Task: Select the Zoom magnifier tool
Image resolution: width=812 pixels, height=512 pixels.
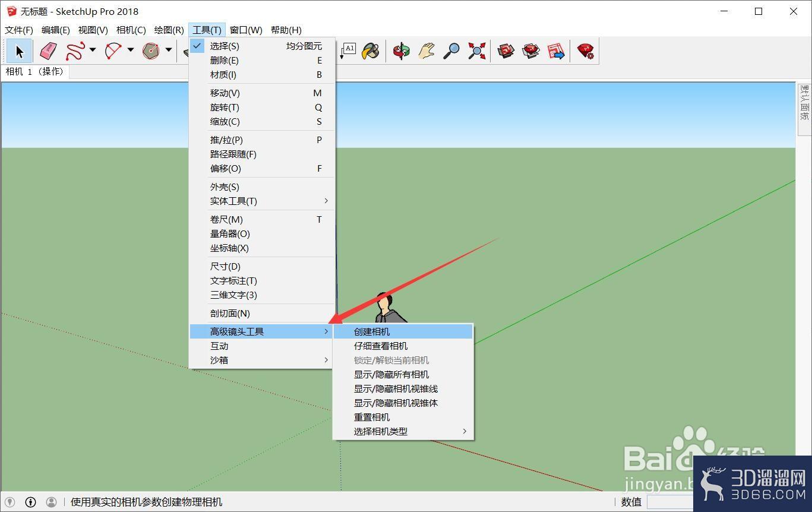Action: pyautogui.click(x=451, y=51)
